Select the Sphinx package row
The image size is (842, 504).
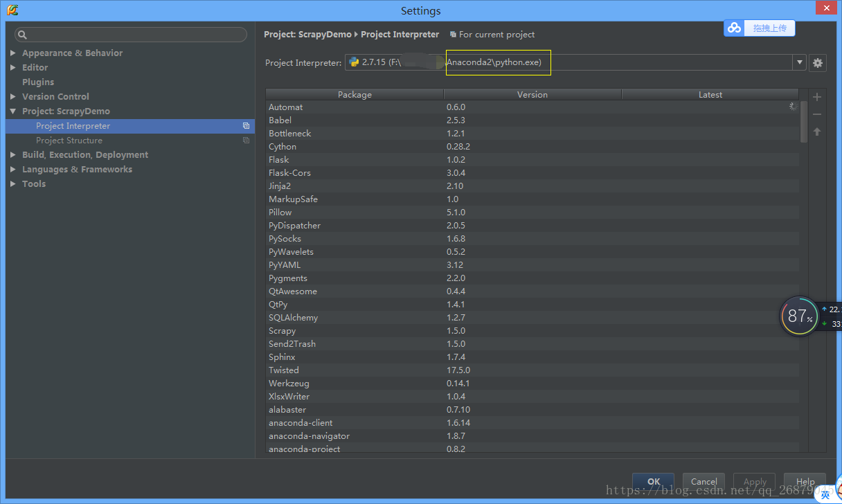(x=532, y=357)
